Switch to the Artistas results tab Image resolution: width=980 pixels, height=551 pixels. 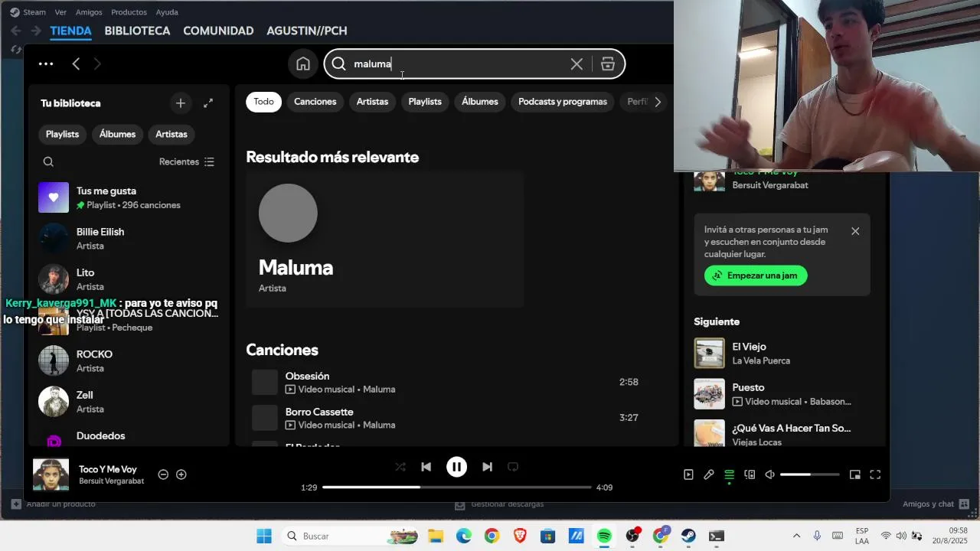(x=372, y=102)
